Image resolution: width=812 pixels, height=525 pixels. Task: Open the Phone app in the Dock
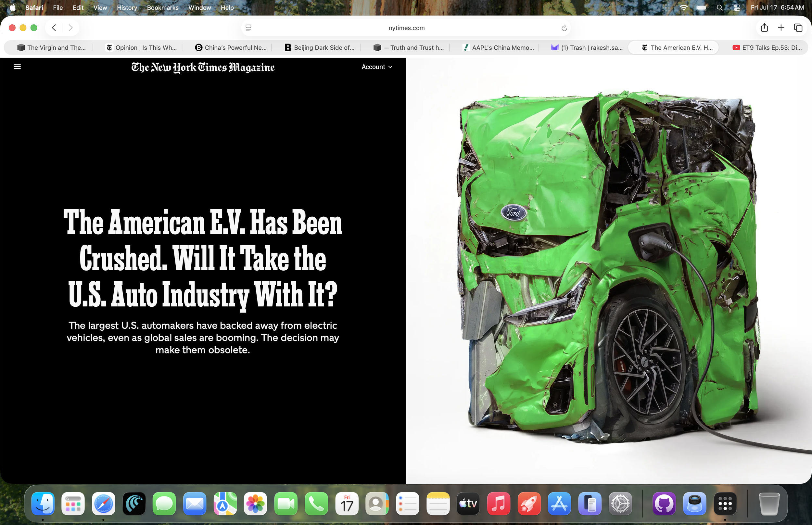[316, 503]
